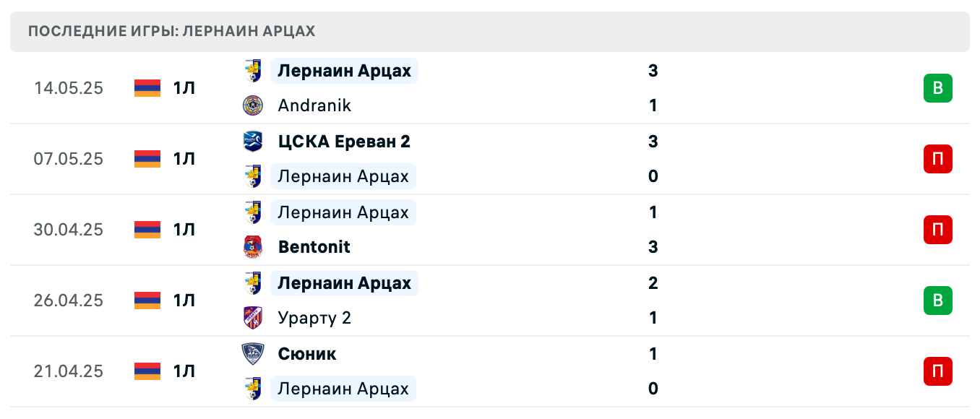Image resolution: width=980 pixels, height=419 pixels.
Task: Click the score 3 in the top match
Action: click(653, 71)
